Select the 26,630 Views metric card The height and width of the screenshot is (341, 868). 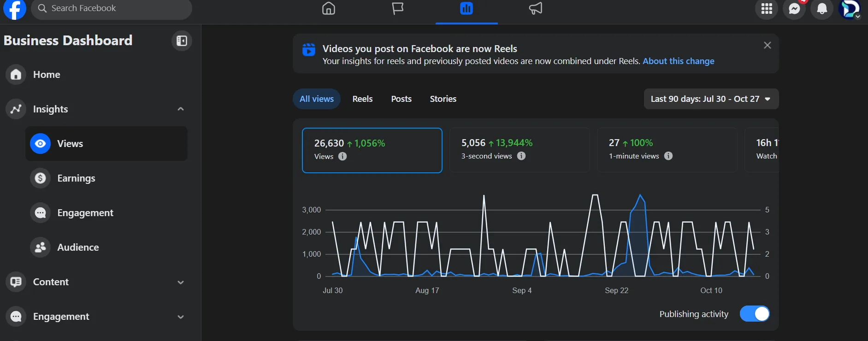click(372, 150)
